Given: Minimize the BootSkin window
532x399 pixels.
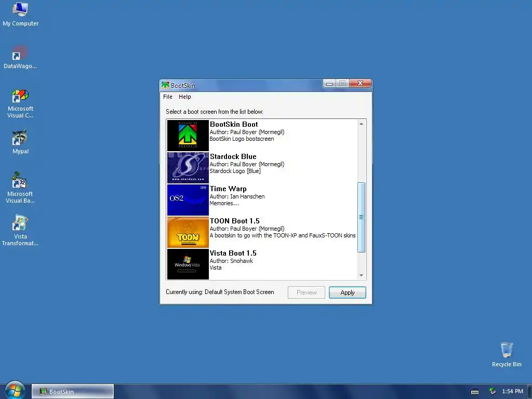Looking at the screenshot, I should click(329, 84).
